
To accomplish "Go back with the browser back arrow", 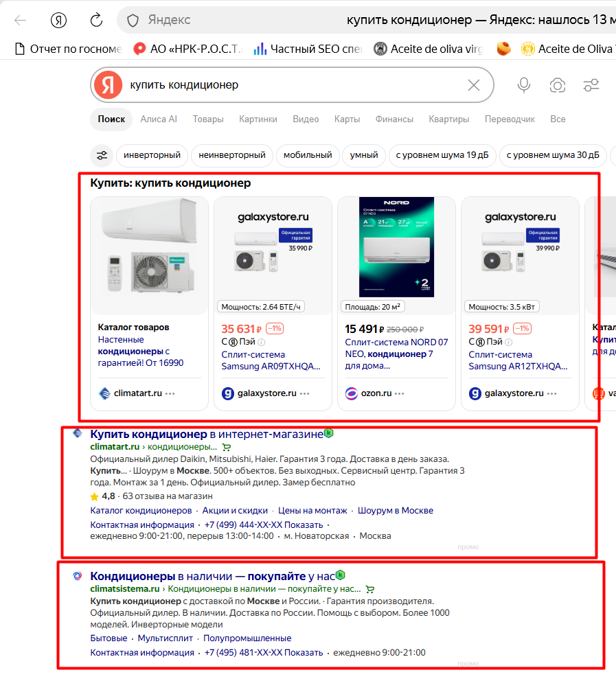I will tap(21, 20).
